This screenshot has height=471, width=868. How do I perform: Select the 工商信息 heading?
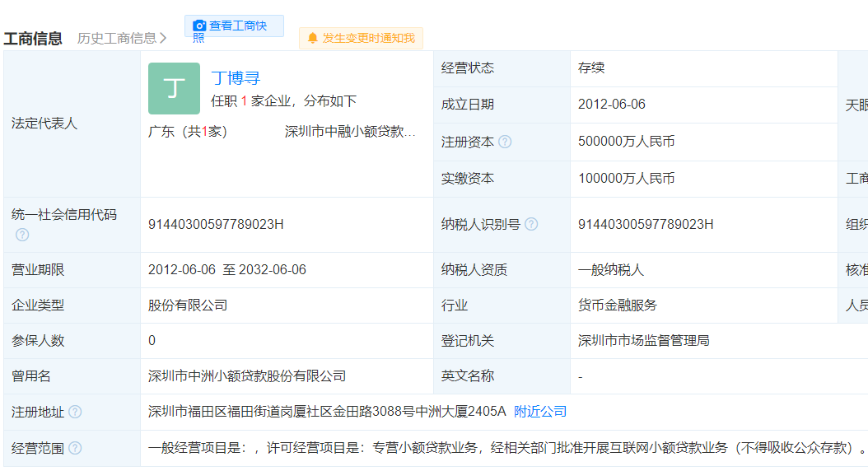point(33,38)
